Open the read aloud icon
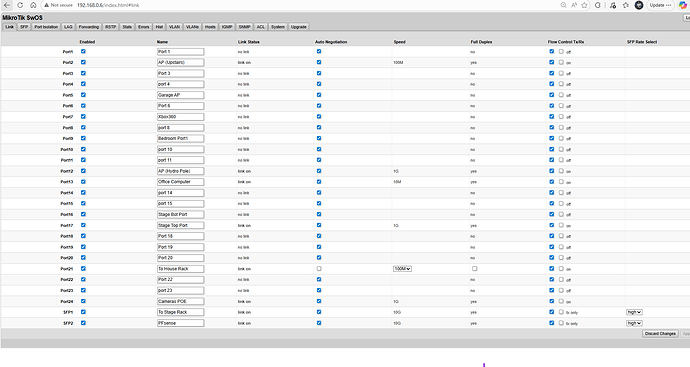Image resolution: width=690 pixels, height=367 pixels. coord(574,5)
